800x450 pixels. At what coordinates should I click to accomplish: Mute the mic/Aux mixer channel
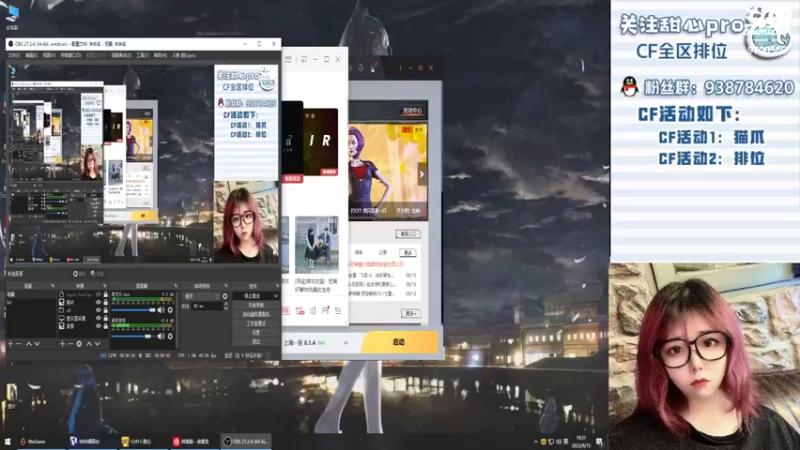(161, 310)
